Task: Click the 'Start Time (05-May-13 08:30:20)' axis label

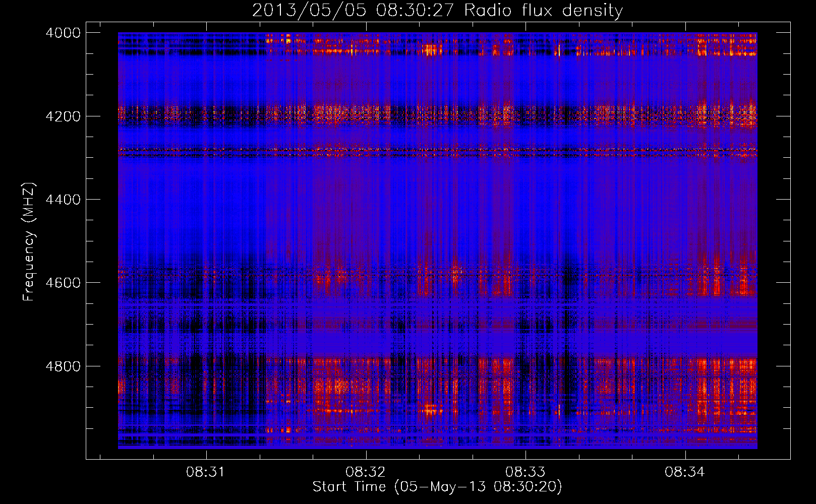Action: (x=437, y=487)
